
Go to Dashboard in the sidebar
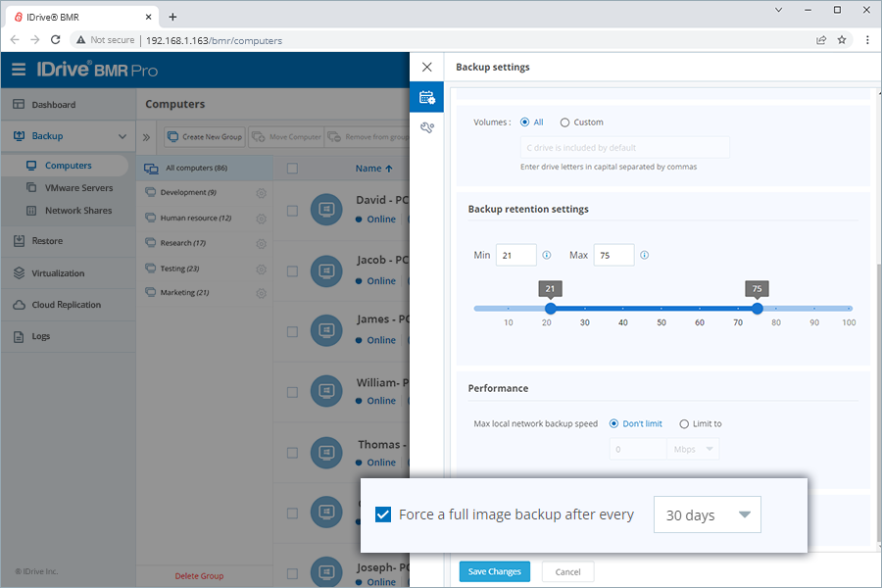coord(53,105)
